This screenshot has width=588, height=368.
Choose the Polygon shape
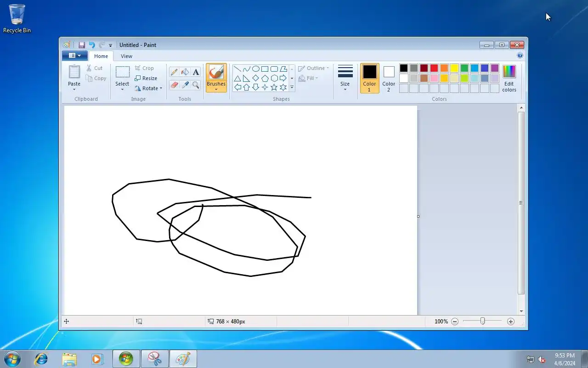click(283, 69)
